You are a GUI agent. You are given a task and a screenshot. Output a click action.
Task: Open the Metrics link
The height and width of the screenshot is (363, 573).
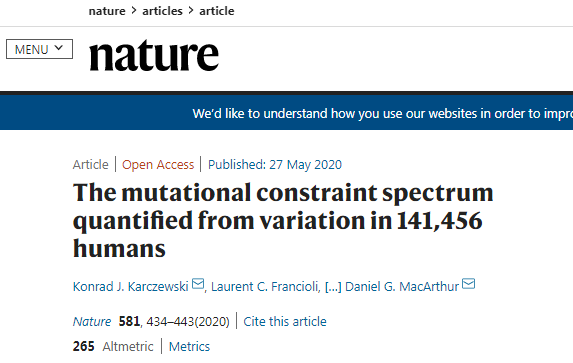point(189,347)
